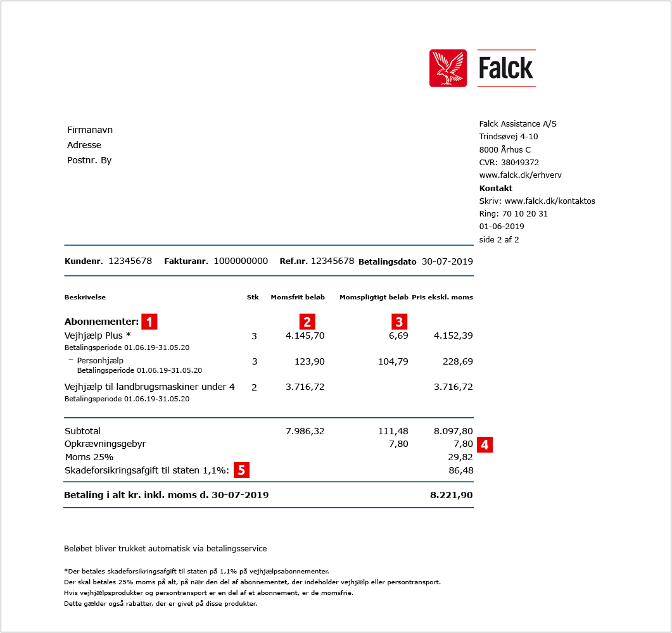Viewport: 672px width, 633px height.
Task: Select the total amount 8.221,90
Action: (452, 495)
